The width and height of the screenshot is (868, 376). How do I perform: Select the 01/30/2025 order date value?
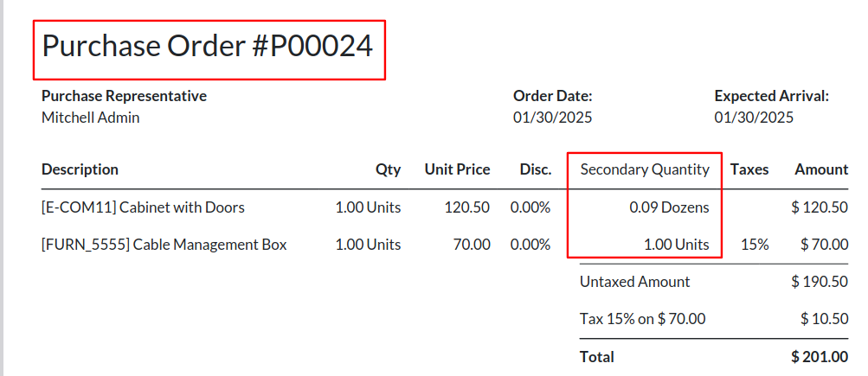pos(552,118)
